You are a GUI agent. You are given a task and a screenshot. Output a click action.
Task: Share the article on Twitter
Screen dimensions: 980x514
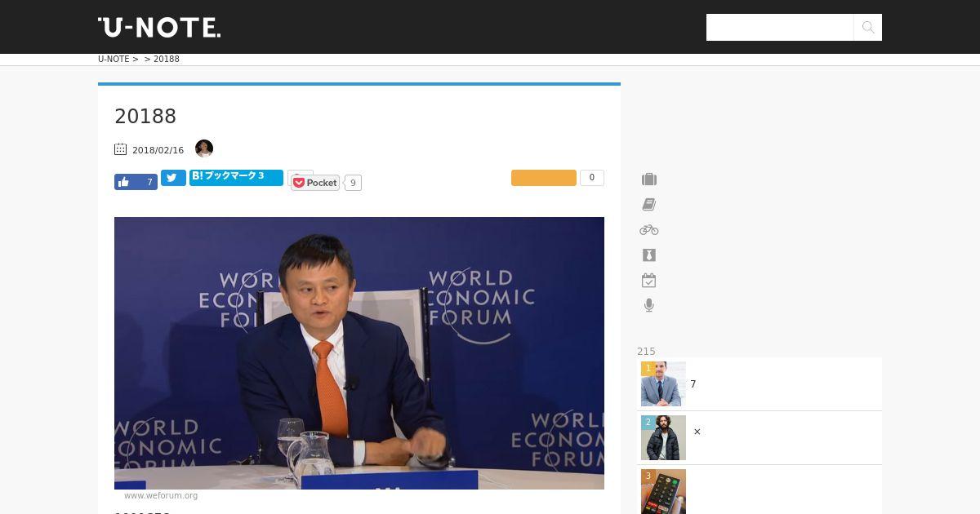[x=173, y=178]
